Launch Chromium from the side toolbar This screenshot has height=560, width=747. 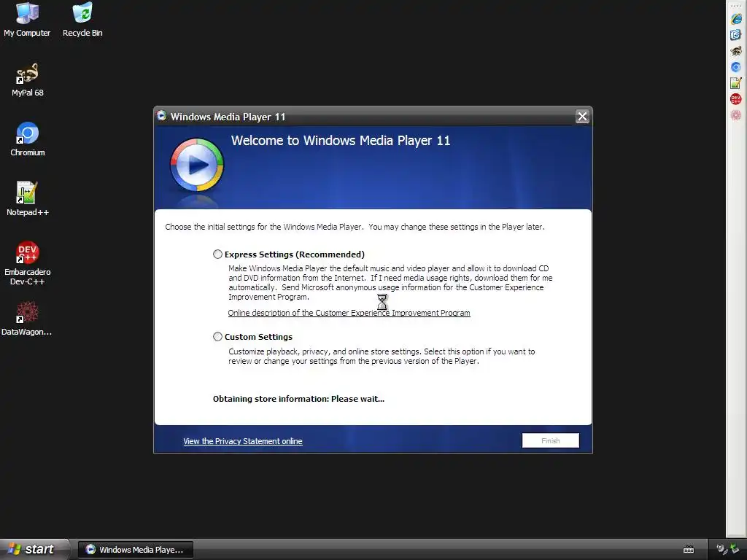(736, 67)
